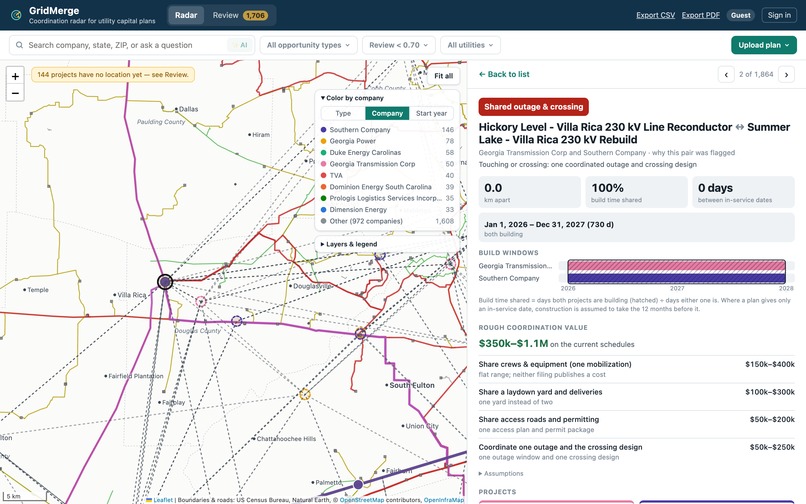Open All utilities dropdown
Image resolution: width=806 pixels, height=504 pixels.
[x=470, y=45]
